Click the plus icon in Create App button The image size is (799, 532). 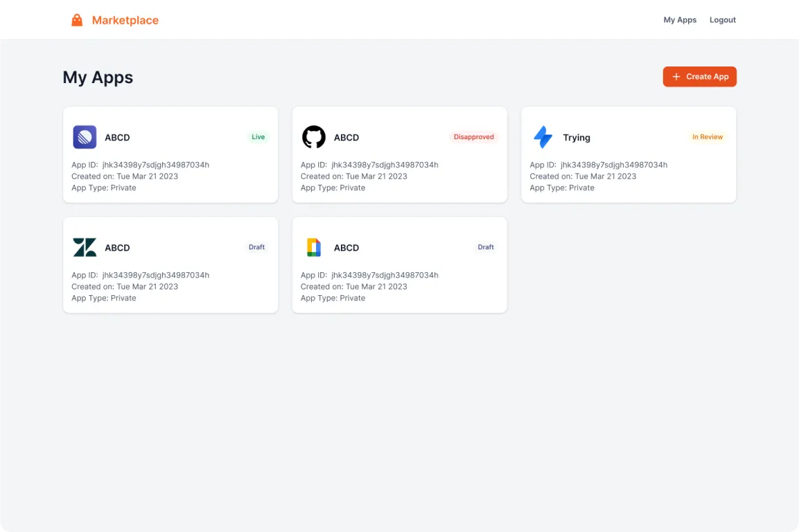pos(676,76)
